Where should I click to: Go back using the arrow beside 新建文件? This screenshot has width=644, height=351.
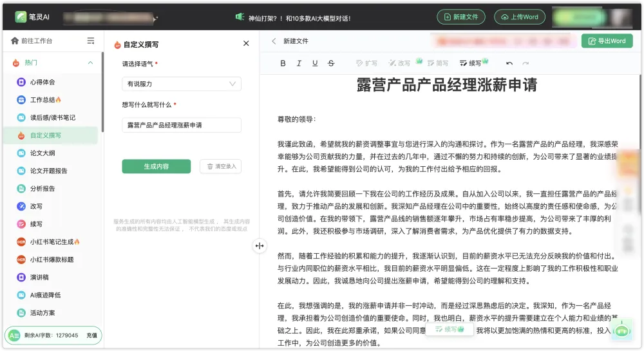click(x=274, y=41)
